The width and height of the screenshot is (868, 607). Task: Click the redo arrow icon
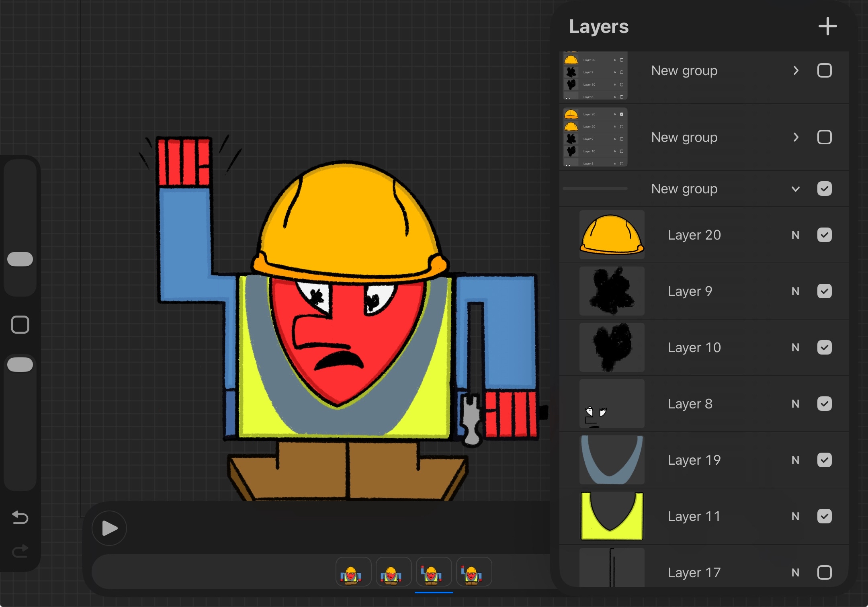click(20, 551)
